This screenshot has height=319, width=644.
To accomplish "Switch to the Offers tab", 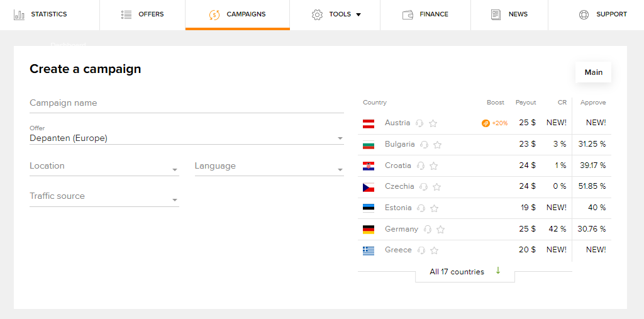I will [x=143, y=15].
